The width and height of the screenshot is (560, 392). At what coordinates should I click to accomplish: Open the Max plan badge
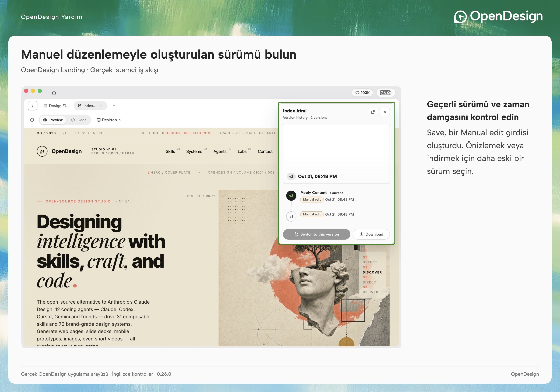click(x=385, y=92)
